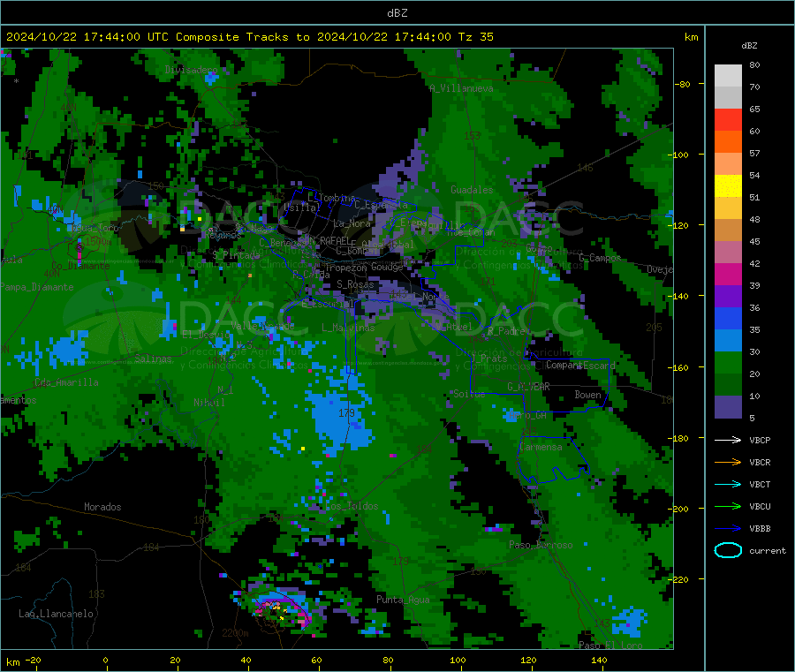This screenshot has height=672, width=795.
Task: Click the 'Laq.Llancanelo' lake label
Action: (x=56, y=614)
